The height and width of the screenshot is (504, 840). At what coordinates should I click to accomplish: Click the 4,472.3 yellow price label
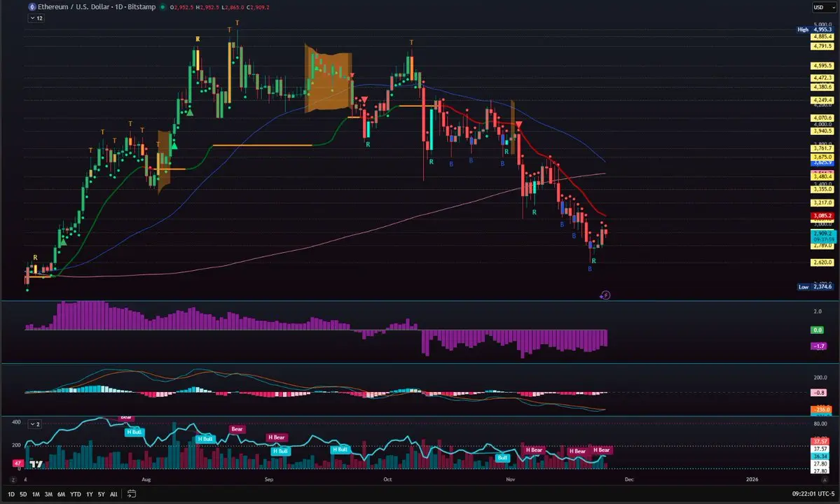click(822, 78)
